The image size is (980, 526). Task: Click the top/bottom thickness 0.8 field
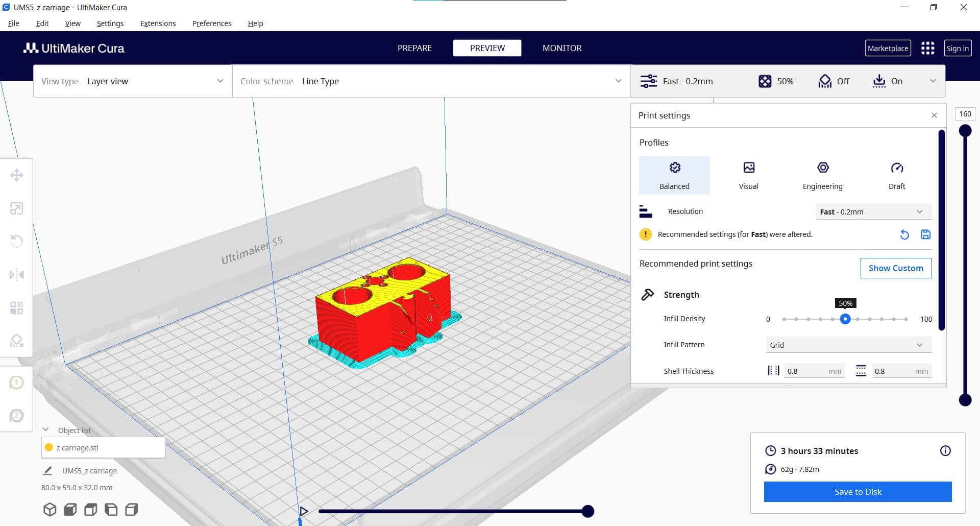[x=901, y=371]
